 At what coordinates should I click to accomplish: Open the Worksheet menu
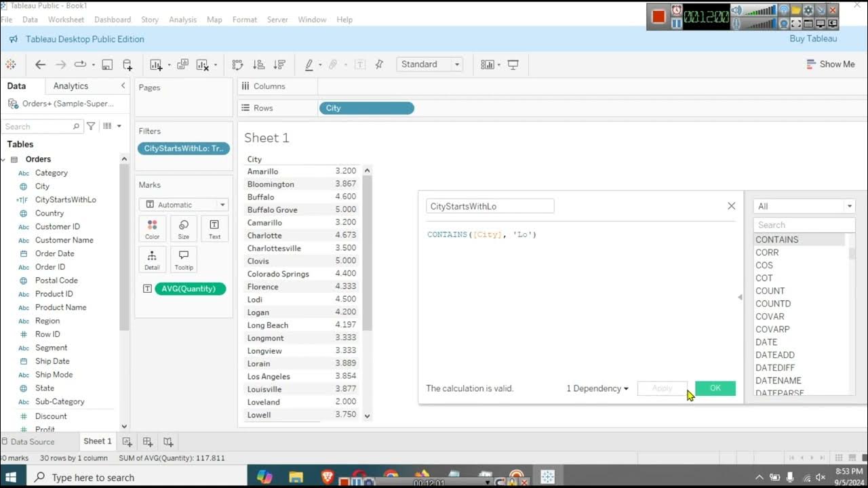point(66,20)
